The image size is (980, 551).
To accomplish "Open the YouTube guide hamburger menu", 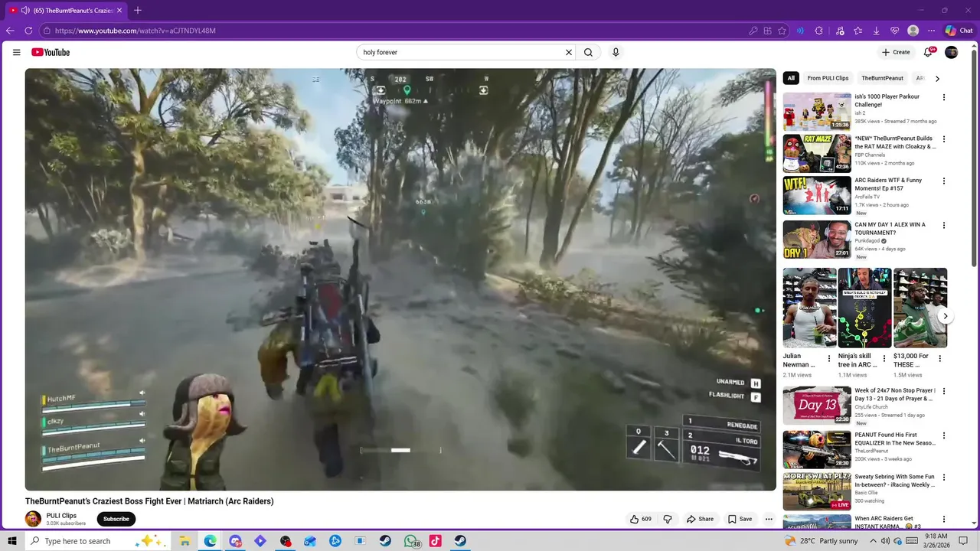I will point(16,52).
